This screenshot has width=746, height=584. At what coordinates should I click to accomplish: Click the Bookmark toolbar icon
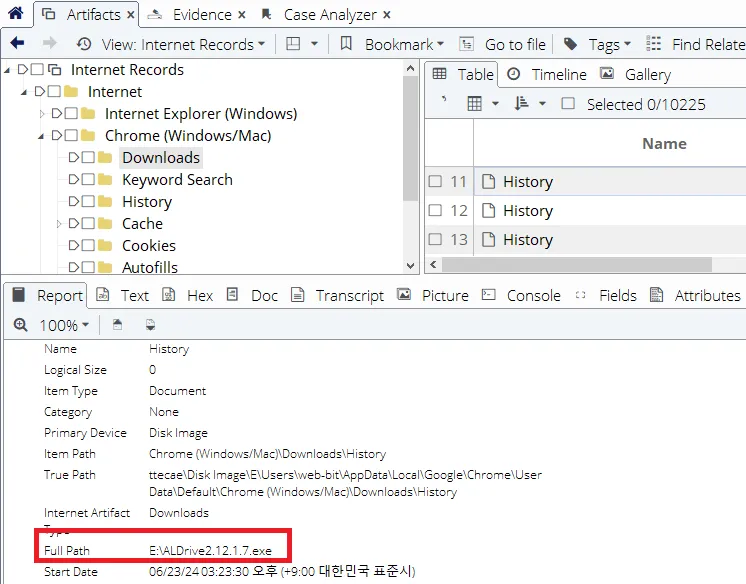coord(346,44)
